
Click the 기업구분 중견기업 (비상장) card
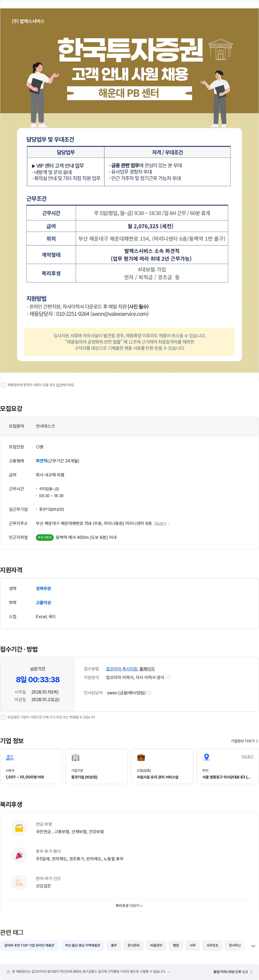(97, 766)
